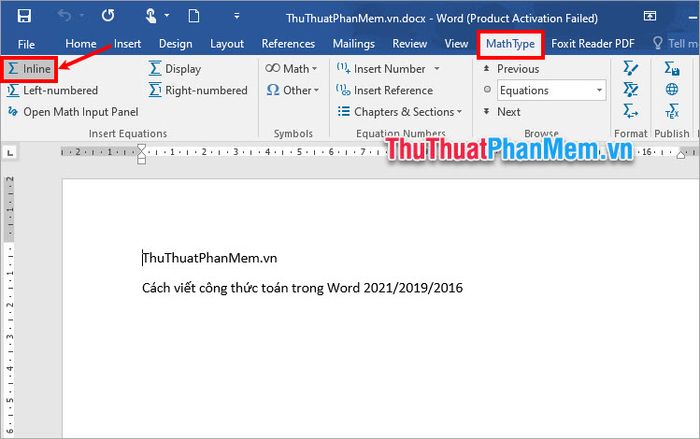Insert a Left-numbered equation
The width and height of the screenshot is (700, 439).
pos(52,90)
